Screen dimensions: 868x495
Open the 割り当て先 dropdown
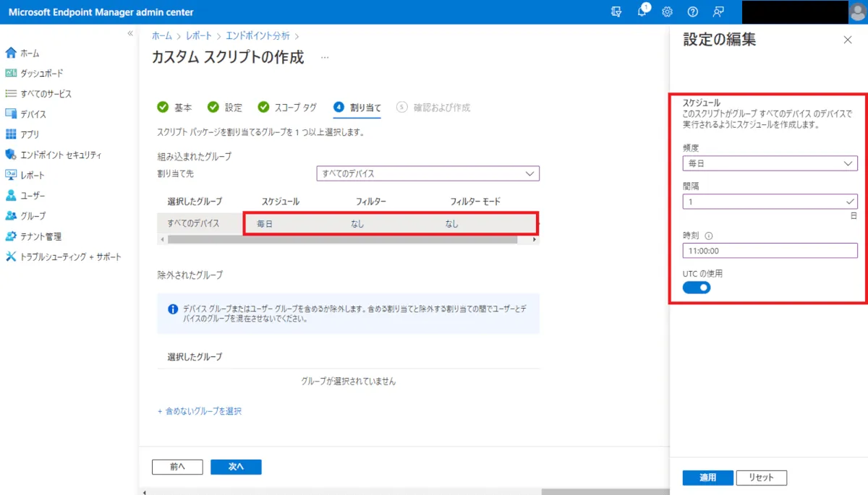(427, 173)
